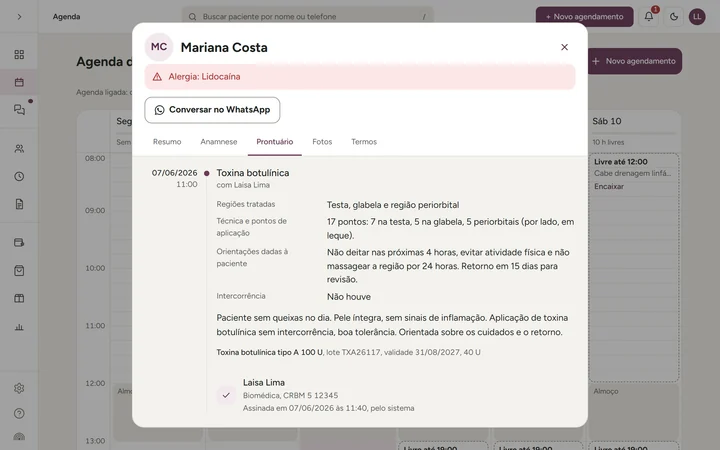Image resolution: width=720 pixels, height=450 pixels.
Task: Click the top bar Novo agendamento button
Action: click(584, 17)
